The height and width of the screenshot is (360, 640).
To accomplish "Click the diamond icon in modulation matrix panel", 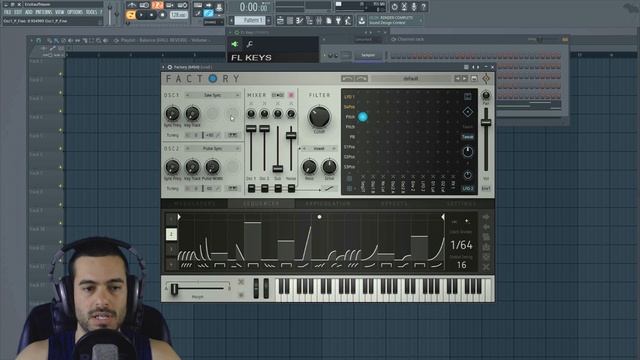I will [468, 112].
